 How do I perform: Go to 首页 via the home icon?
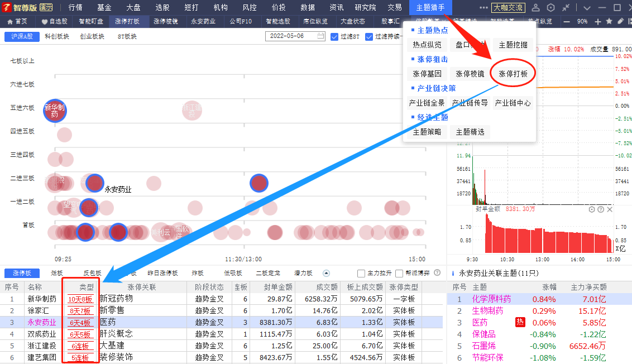coord(10,21)
